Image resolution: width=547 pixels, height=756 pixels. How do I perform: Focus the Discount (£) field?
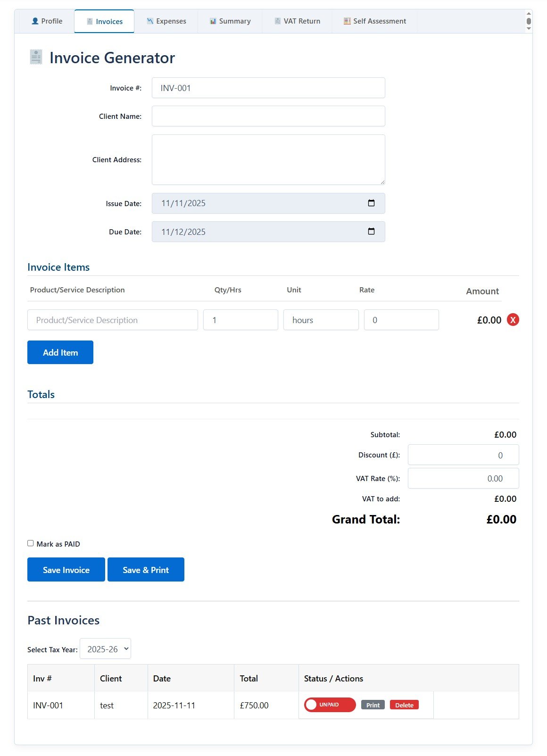463,455
